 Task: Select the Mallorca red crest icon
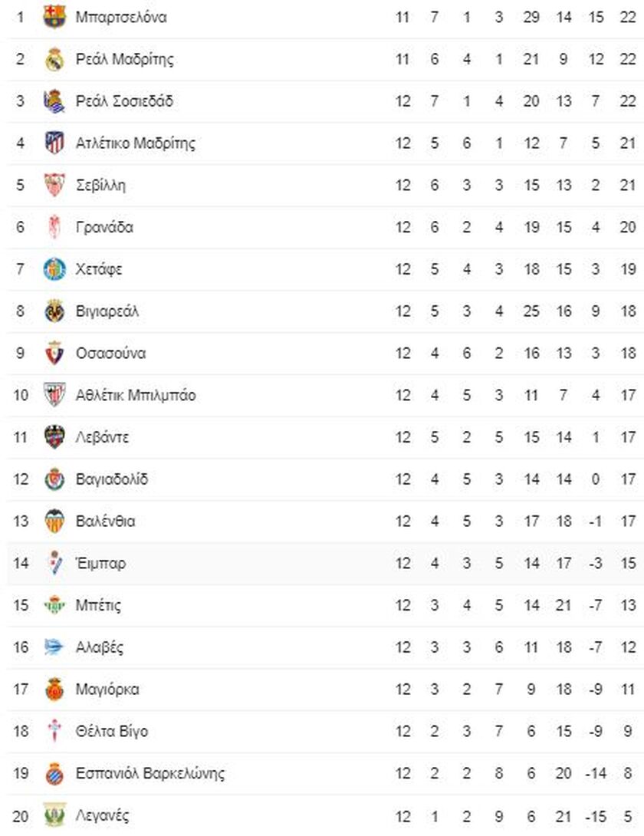54,689
